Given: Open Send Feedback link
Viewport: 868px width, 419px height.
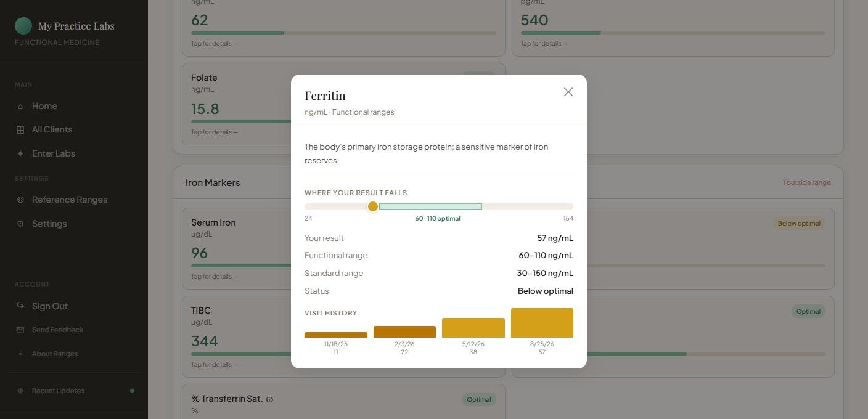Looking at the screenshot, I should (57, 330).
